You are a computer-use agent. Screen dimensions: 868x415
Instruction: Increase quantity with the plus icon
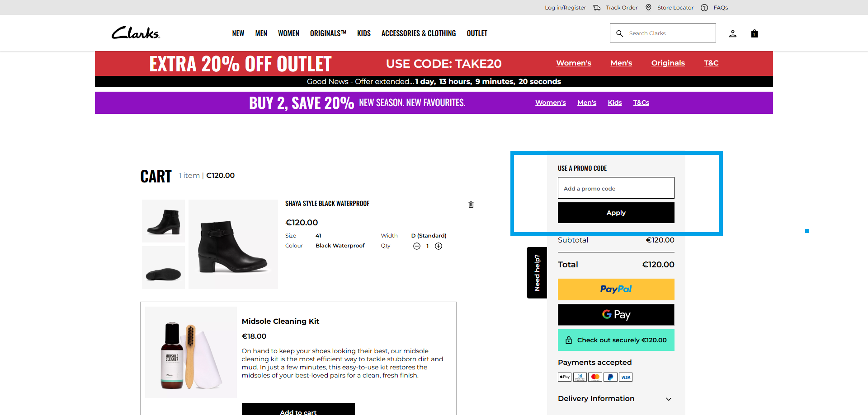tap(439, 246)
